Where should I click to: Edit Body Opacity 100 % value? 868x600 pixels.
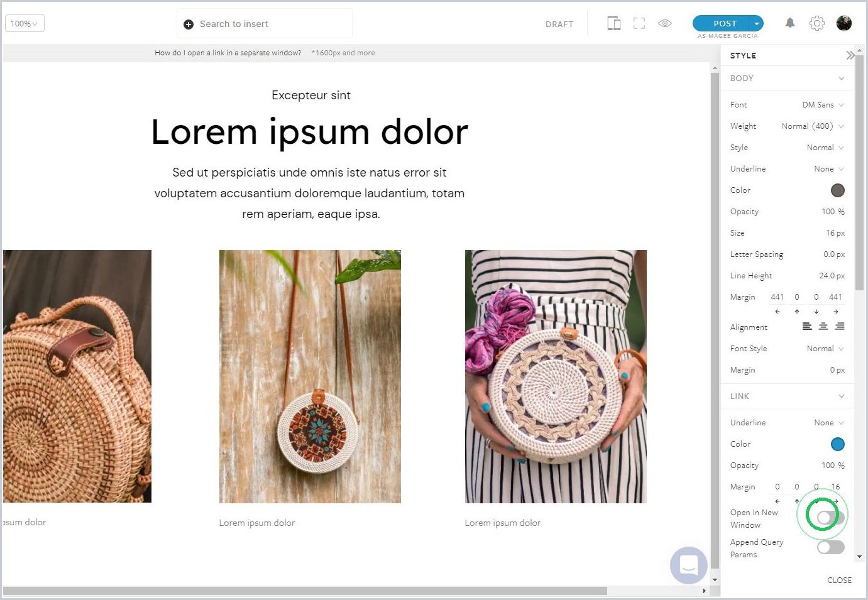point(833,212)
